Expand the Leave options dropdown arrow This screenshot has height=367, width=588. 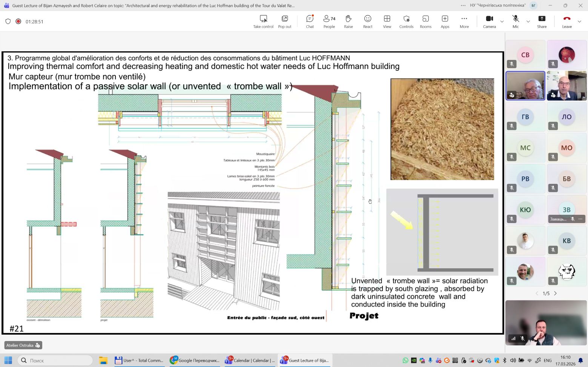(x=580, y=22)
